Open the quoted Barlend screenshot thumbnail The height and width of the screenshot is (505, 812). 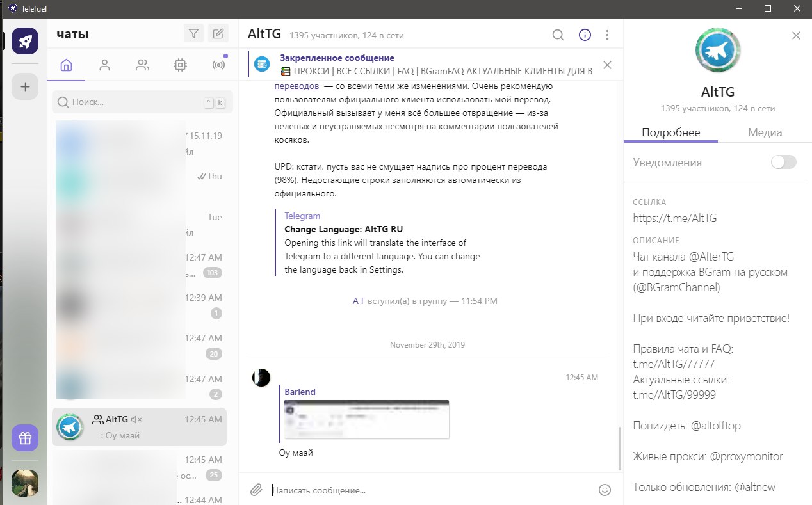tap(366, 419)
